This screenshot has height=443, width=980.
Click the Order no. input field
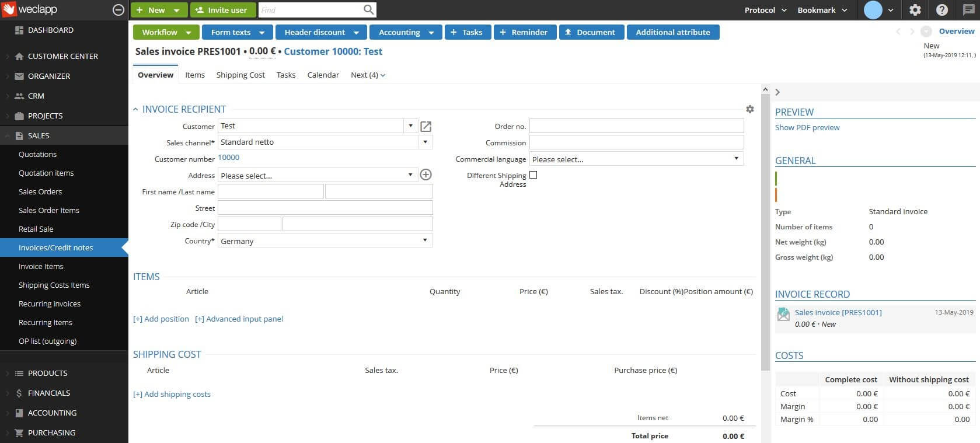tap(636, 126)
